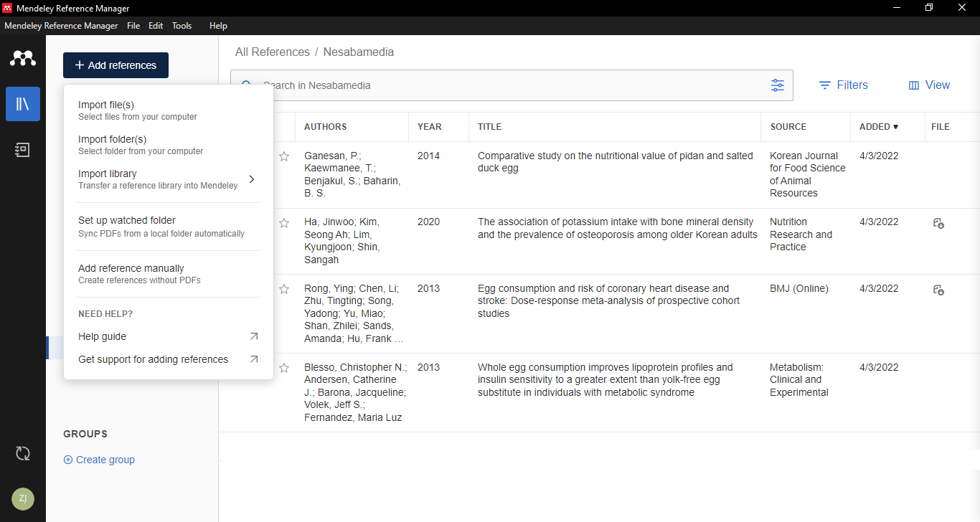This screenshot has height=522, width=980.
Task: Toggle favorite star on Ha, Jinwoo reference
Action: click(284, 223)
